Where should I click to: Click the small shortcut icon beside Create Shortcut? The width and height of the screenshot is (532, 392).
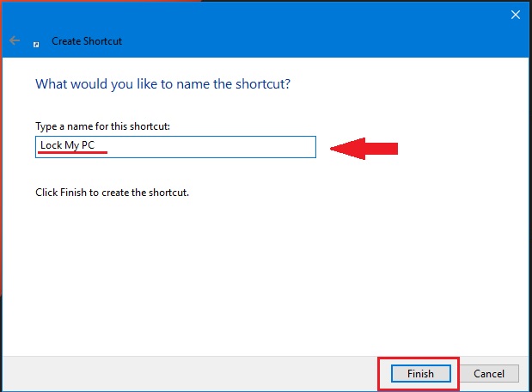click(x=36, y=41)
